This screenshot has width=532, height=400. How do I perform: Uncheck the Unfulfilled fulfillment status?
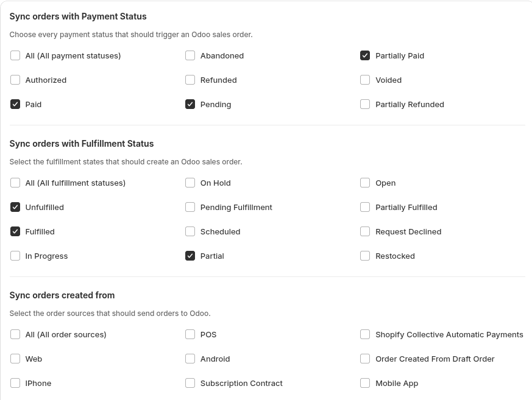pyautogui.click(x=15, y=207)
